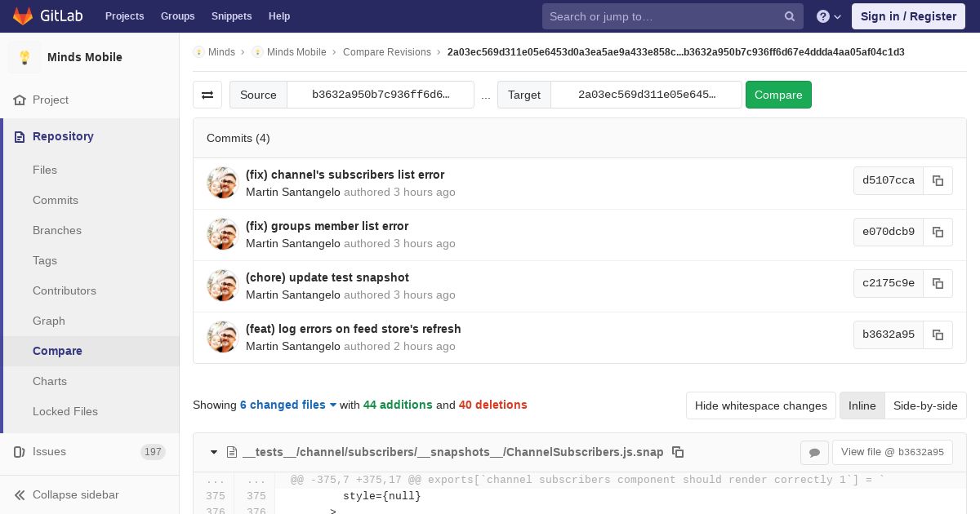Collapse the ChannelSubscribers.js.snap diff
Image resolution: width=980 pixels, height=514 pixels.
tap(214, 452)
